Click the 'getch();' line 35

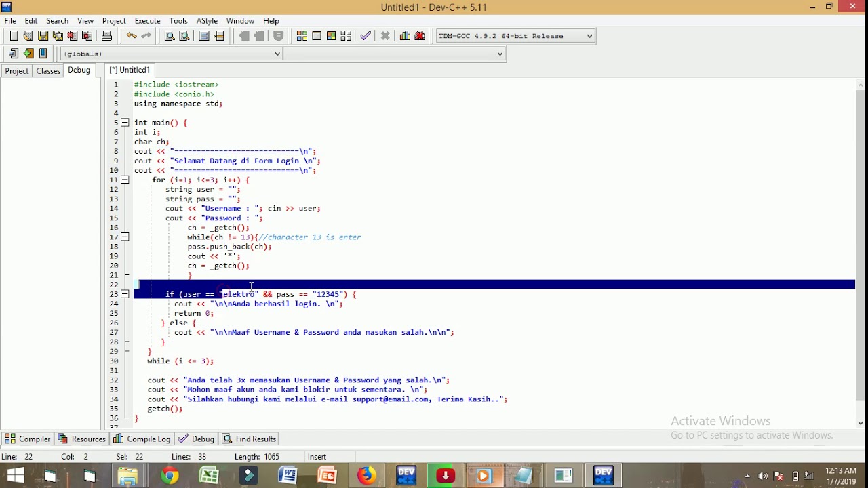(165, 409)
